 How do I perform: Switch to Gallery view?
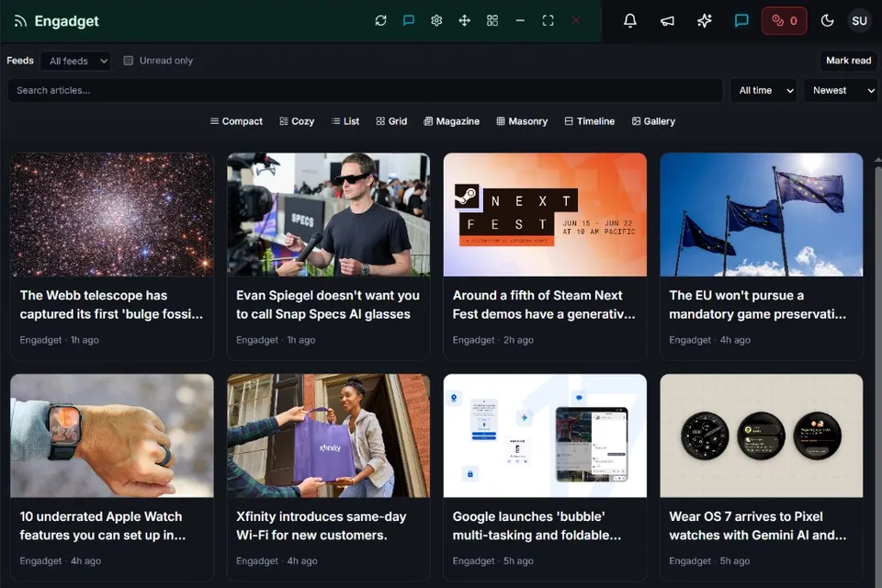pos(653,121)
